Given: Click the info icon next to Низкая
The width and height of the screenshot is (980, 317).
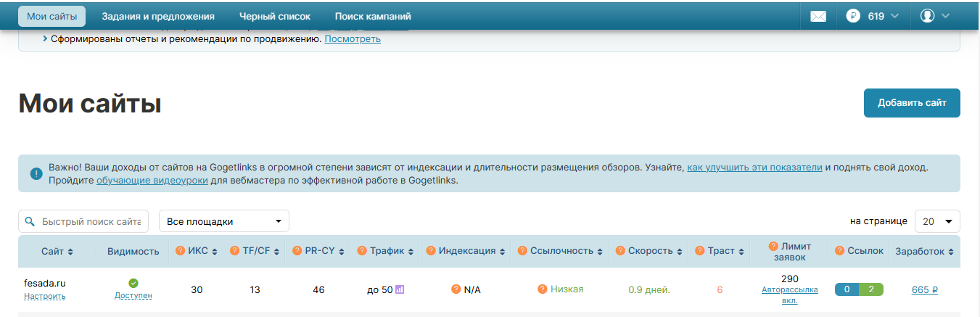Looking at the screenshot, I should coord(543,289).
